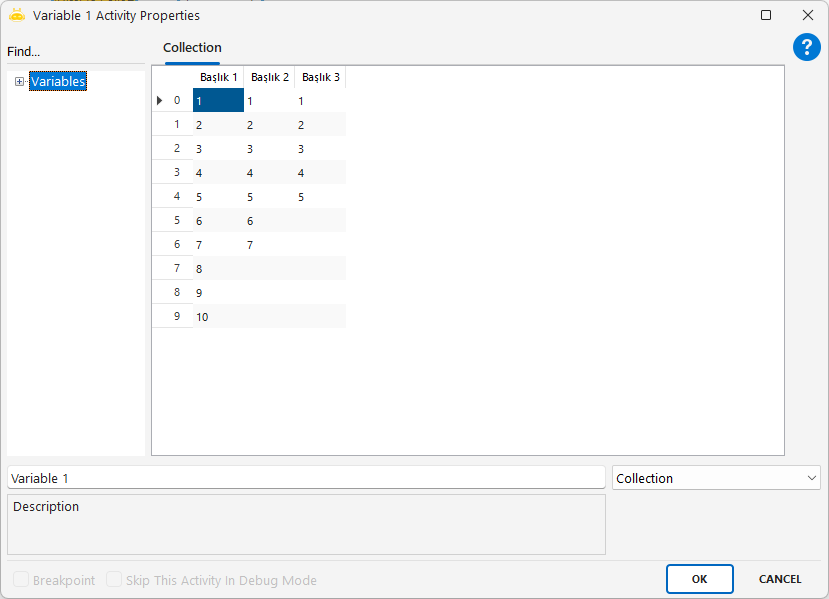Enable the Breakpoint checkbox
829x599 pixels.
21,580
